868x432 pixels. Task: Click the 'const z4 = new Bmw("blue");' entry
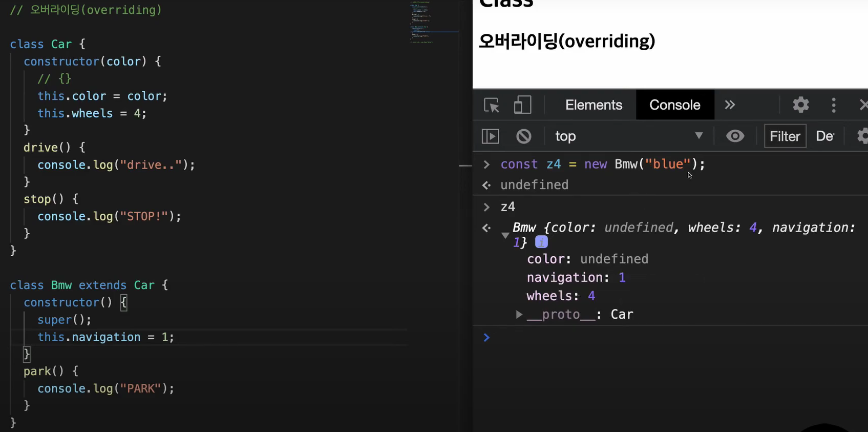click(603, 164)
